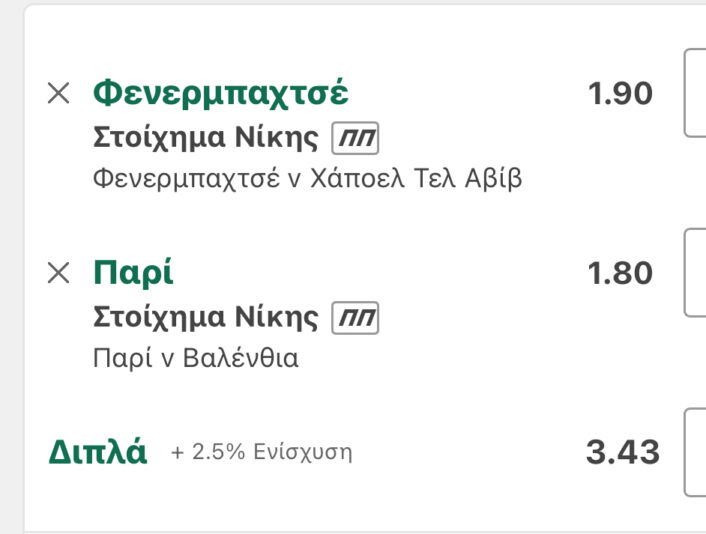
Task: Open the green Παρί selection title
Action: 133,273
